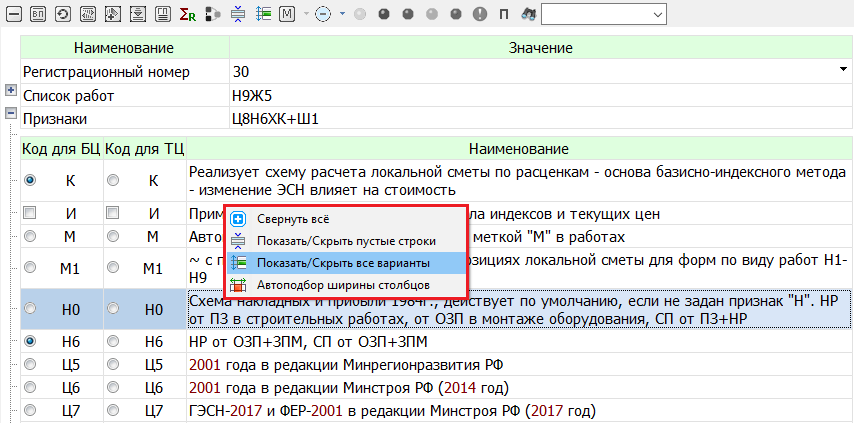The width and height of the screenshot is (854, 423).
Task: Click the 'Регистрационный номер' label cell
Action: (125, 72)
